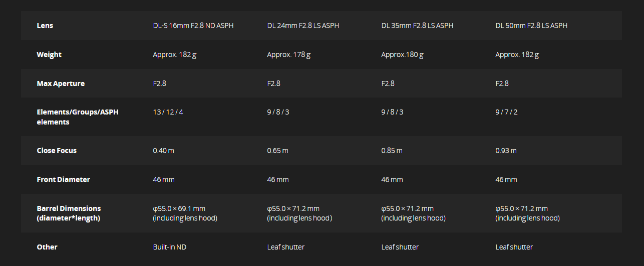Screen dimensions: 644x266
Task: Click the barrel dimension "φ55.0 × 69.1 mm"
Action: [179, 208]
